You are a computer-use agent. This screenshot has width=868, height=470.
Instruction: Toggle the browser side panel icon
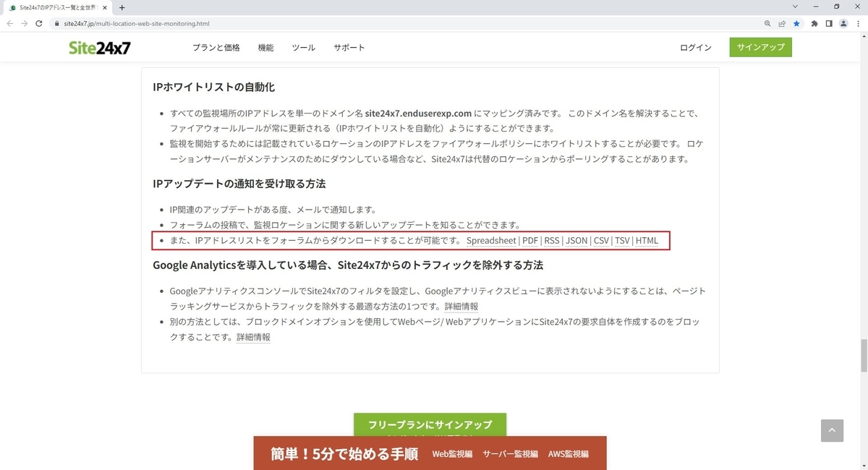pyautogui.click(x=829, y=23)
